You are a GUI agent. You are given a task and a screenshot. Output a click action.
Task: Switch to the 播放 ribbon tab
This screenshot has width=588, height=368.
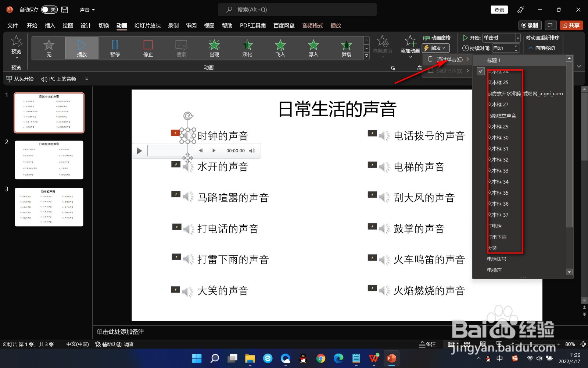(x=336, y=25)
